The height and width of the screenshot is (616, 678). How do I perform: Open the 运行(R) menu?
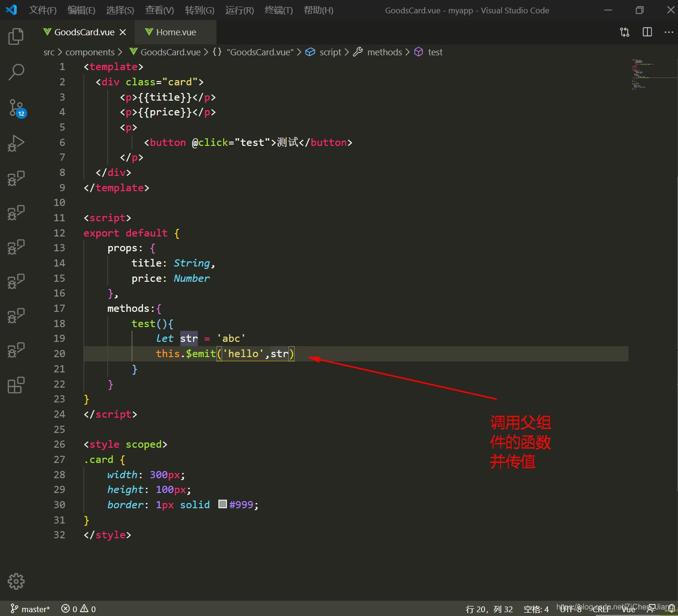pos(239,10)
